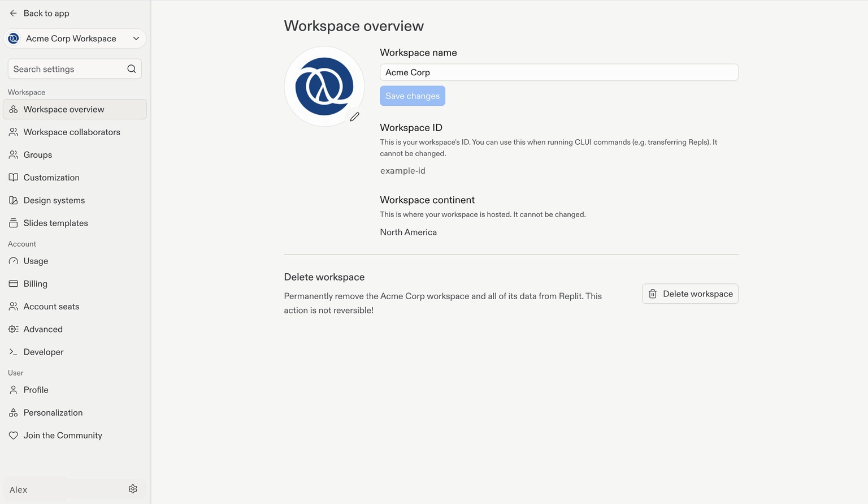Return via Back to app link

coord(40,13)
